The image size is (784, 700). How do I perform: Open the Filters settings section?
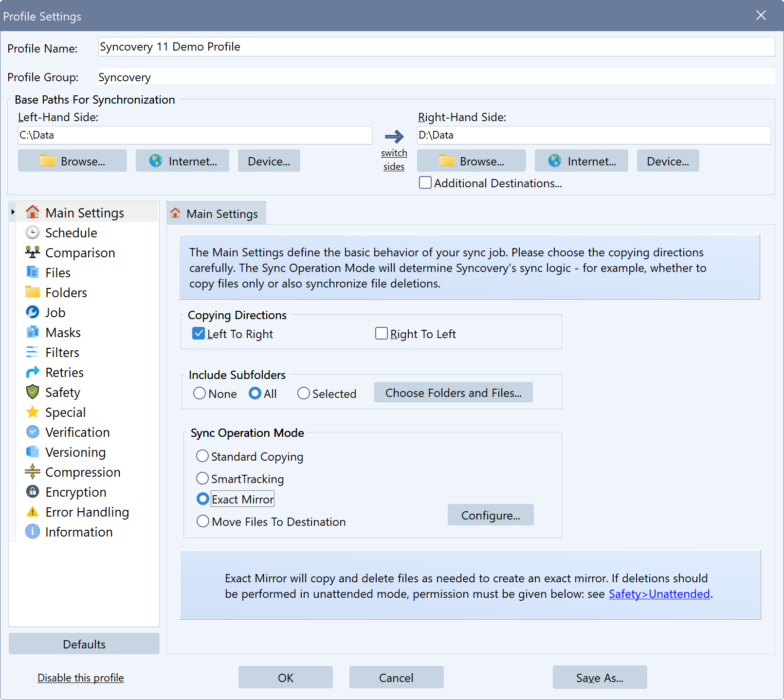(61, 352)
